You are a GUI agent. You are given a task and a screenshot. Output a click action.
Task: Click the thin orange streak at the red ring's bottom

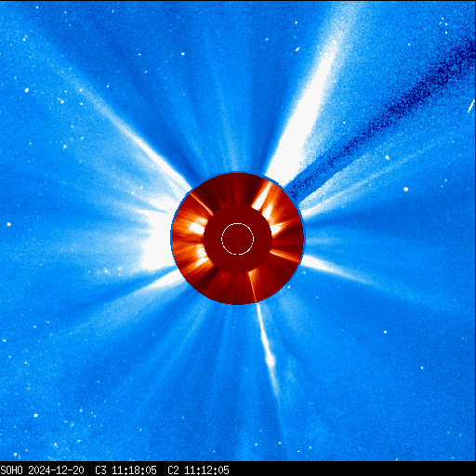pos(253,286)
